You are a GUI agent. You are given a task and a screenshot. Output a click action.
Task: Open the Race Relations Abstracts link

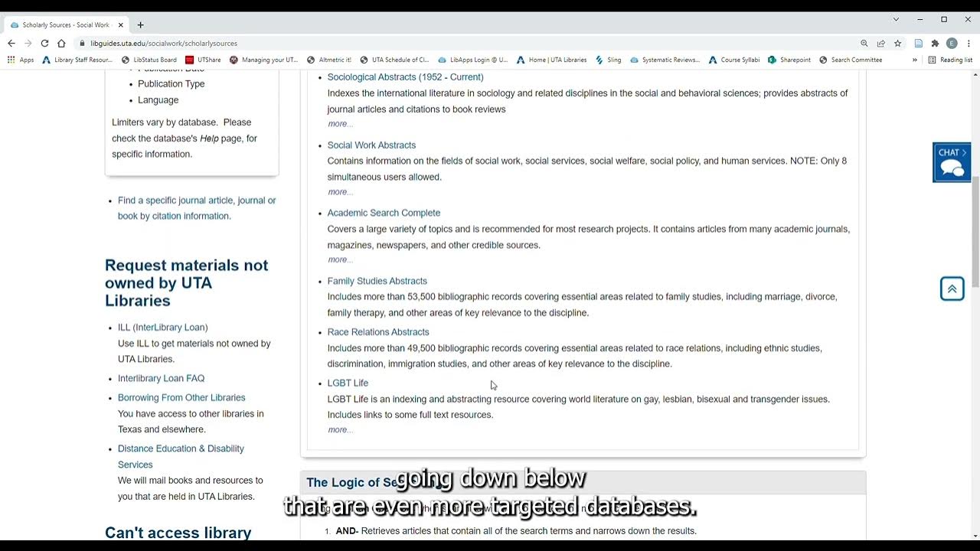click(378, 332)
